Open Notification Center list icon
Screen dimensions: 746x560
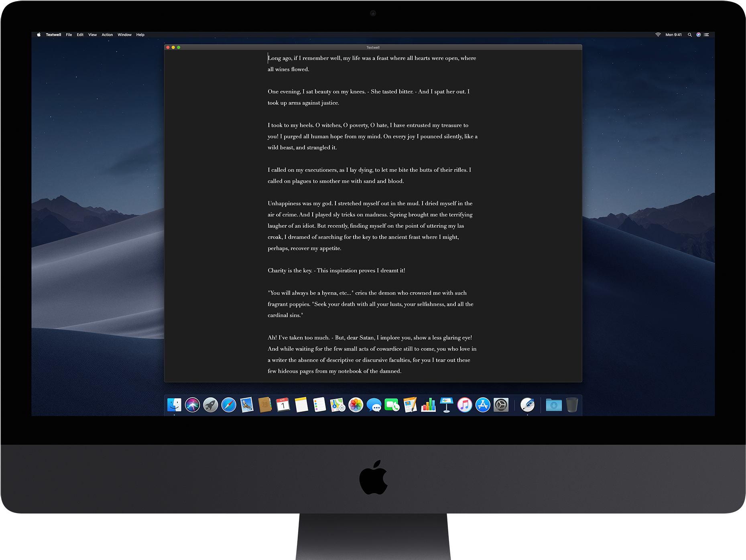tap(707, 35)
